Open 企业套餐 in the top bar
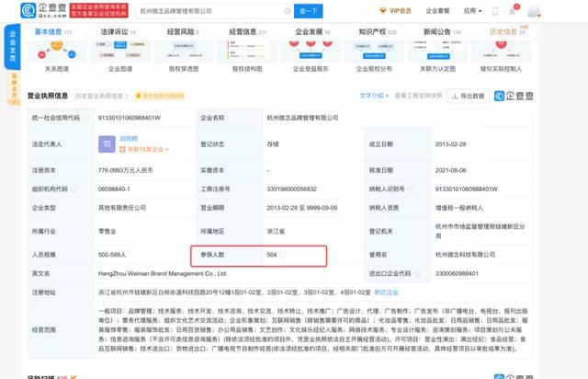Screen dimensions: 588x379 [437, 11]
